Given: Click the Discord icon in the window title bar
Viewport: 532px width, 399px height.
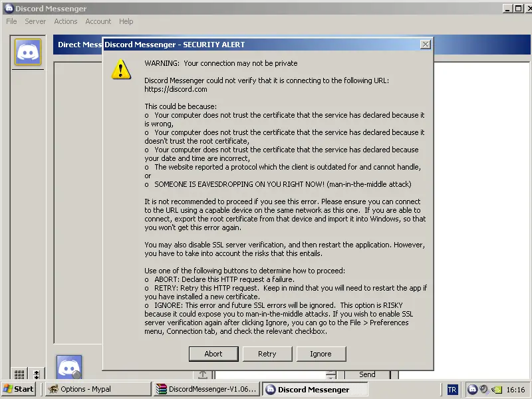Looking at the screenshot, I should [x=9, y=8].
